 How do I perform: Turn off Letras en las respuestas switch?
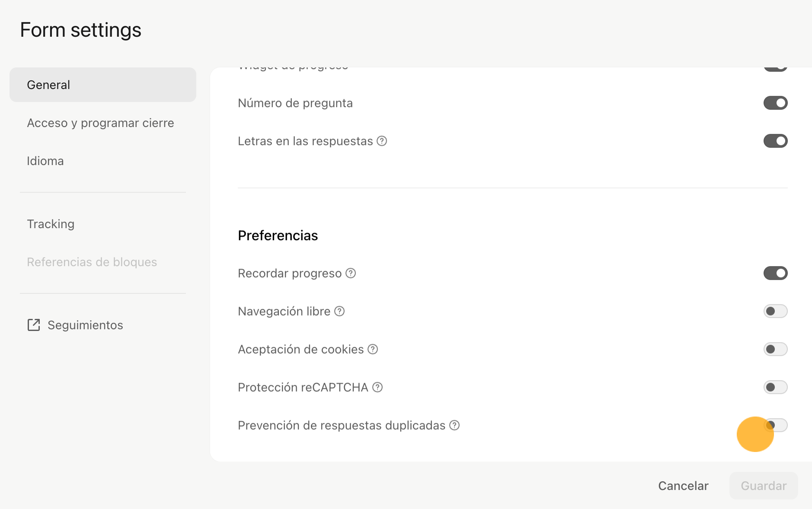[x=775, y=141]
